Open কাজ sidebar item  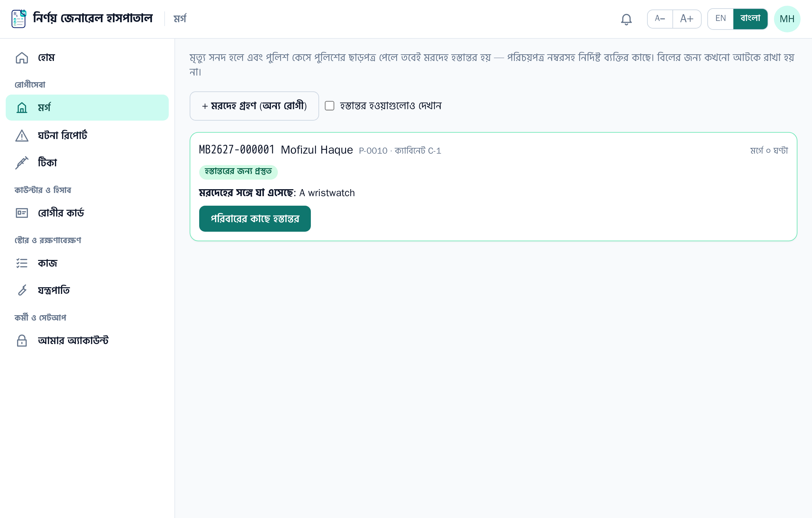(87, 263)
